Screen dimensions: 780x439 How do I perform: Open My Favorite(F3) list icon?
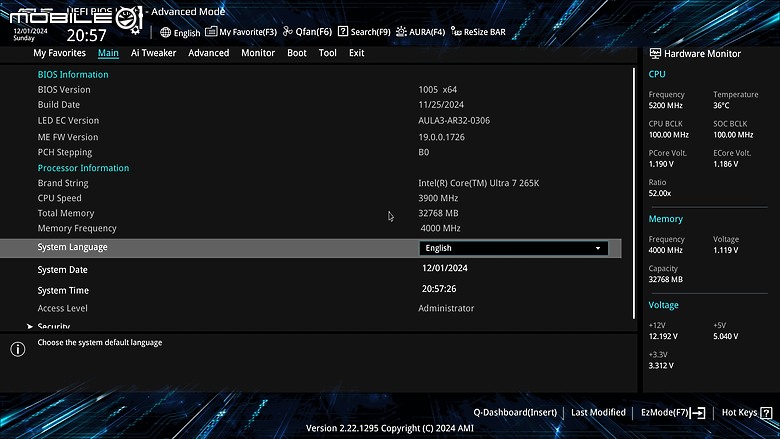[x=211, y=31]
